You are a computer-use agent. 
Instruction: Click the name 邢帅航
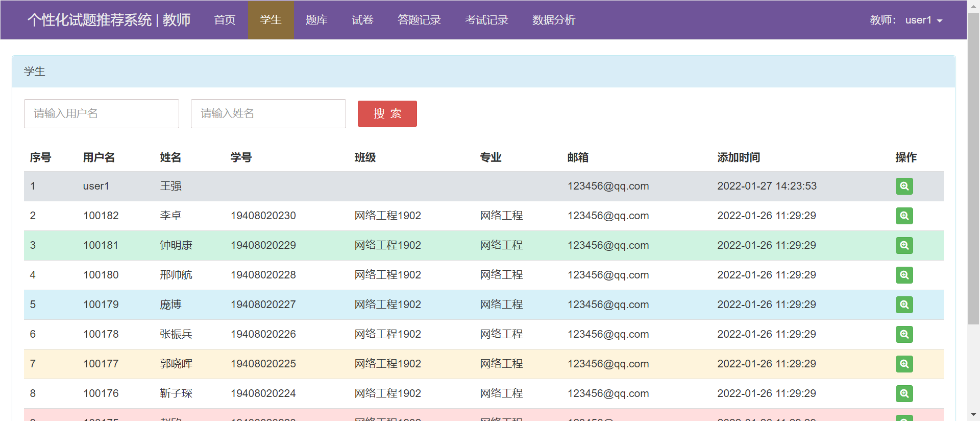click(x=176, y=275)
